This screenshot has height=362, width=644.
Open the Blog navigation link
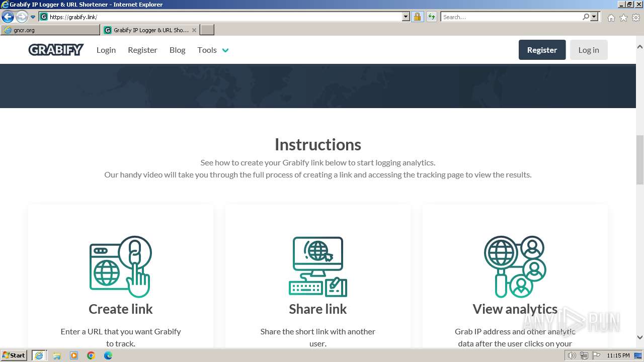177,50
